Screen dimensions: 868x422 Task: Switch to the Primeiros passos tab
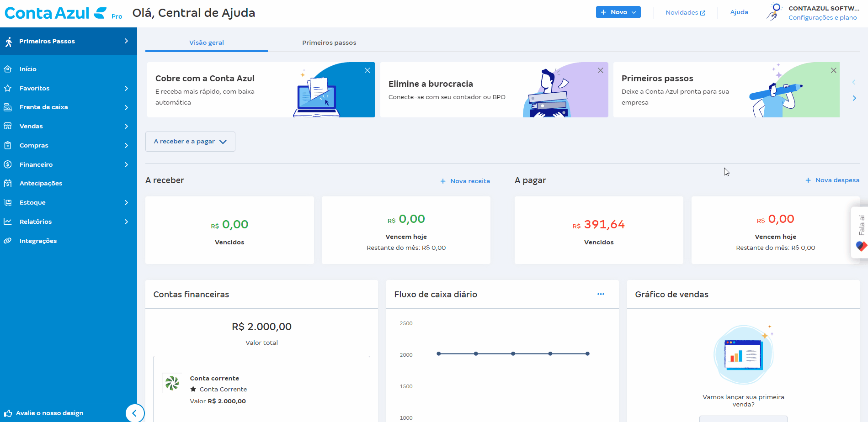329,42
